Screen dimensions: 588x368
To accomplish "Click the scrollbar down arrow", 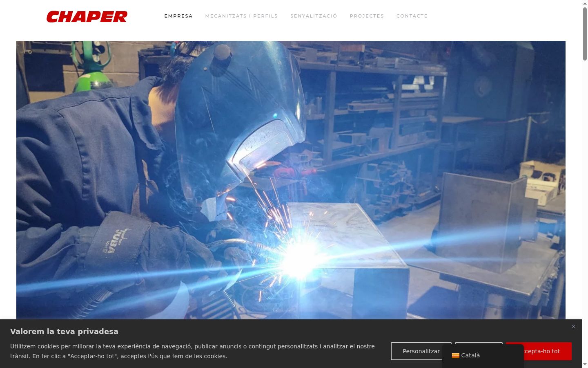I will [x=585, y=364].
